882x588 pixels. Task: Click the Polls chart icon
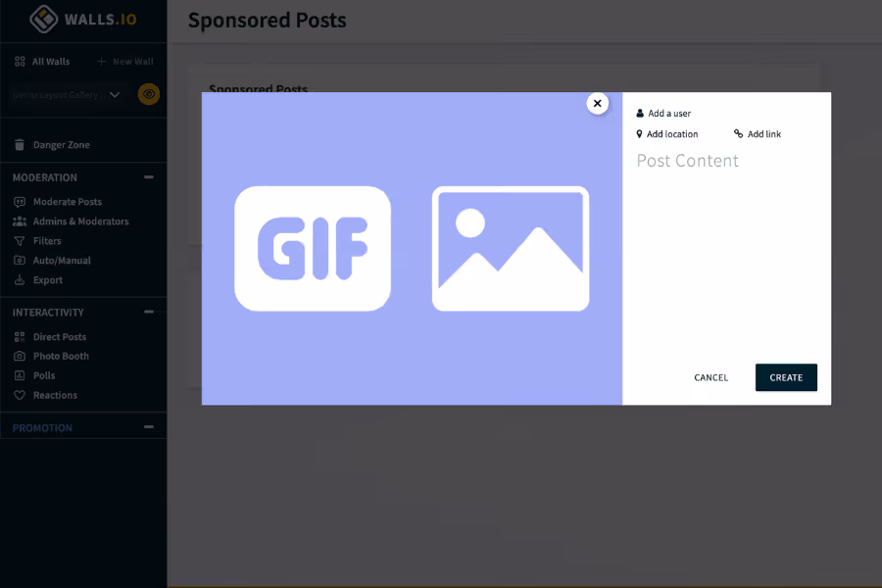point(20,375)
